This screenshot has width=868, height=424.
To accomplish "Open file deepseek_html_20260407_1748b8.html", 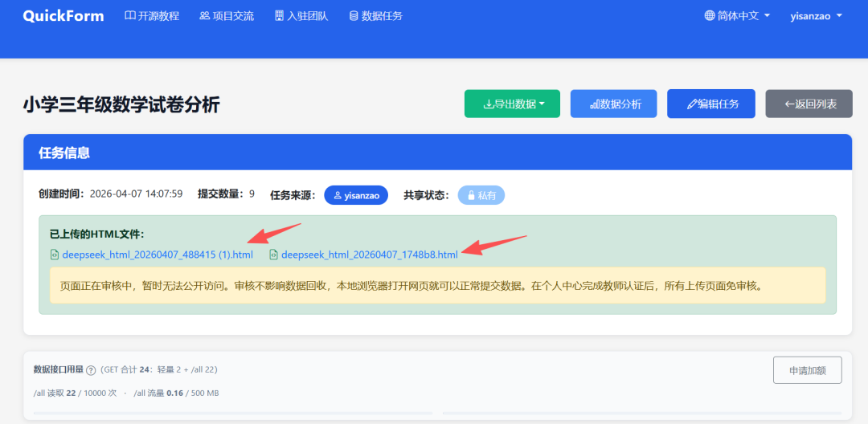I will coord(370,255).
